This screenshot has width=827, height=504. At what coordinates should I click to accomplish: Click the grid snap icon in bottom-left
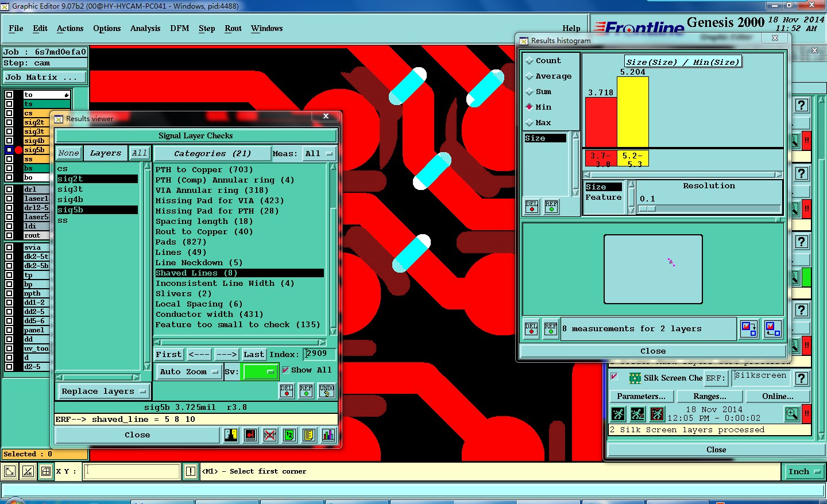click(x=46, y=472)
